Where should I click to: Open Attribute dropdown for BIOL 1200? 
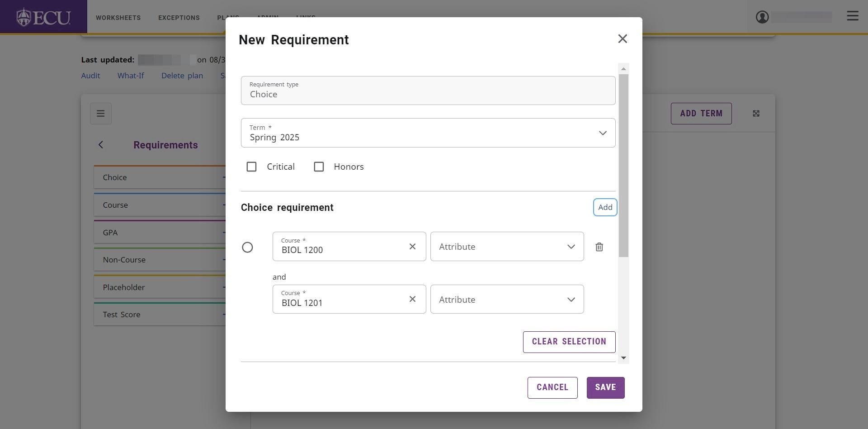[507, 247]
